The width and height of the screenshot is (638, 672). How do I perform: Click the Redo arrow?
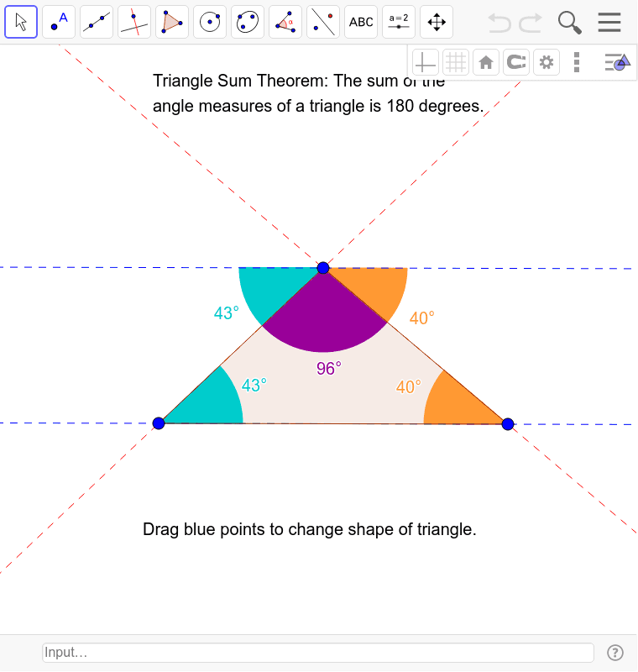pyautogui.click(x=531, y=23)
